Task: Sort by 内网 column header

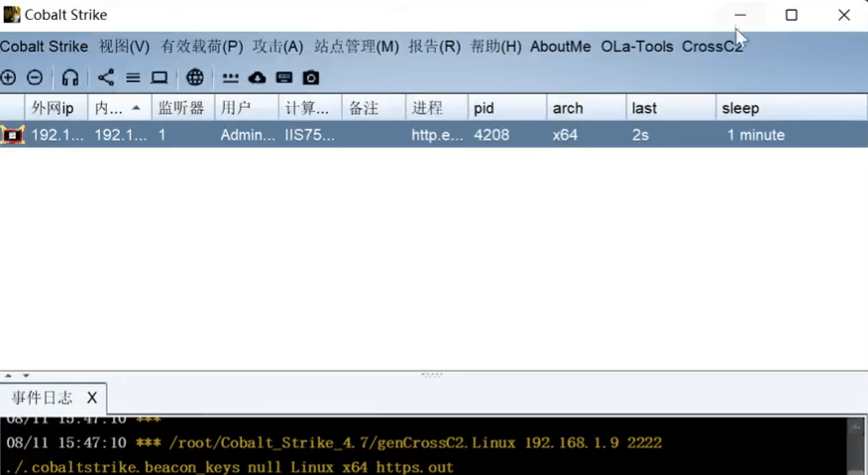Action: [120, 107]
